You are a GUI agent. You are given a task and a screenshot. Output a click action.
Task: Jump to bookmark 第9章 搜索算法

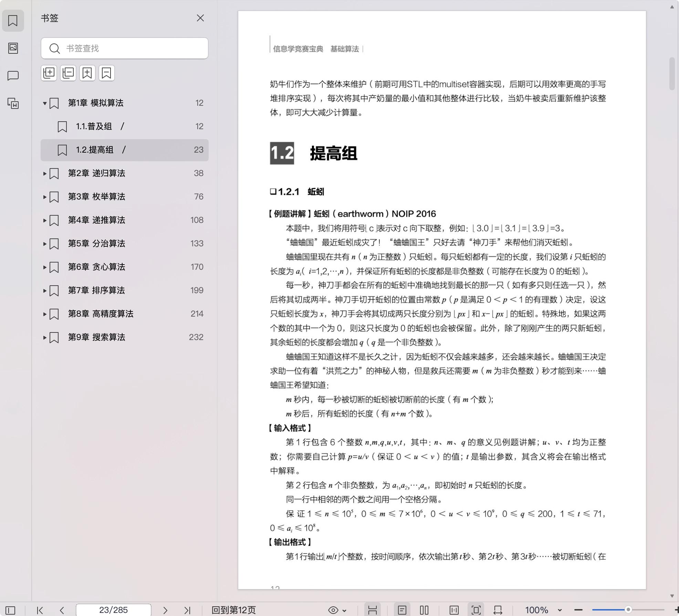tap(96, 337)
